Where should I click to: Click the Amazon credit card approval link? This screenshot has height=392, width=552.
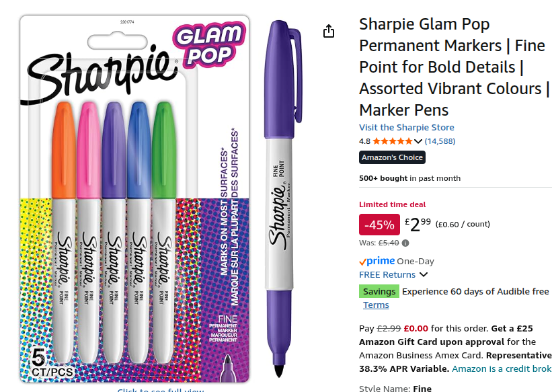501,368
